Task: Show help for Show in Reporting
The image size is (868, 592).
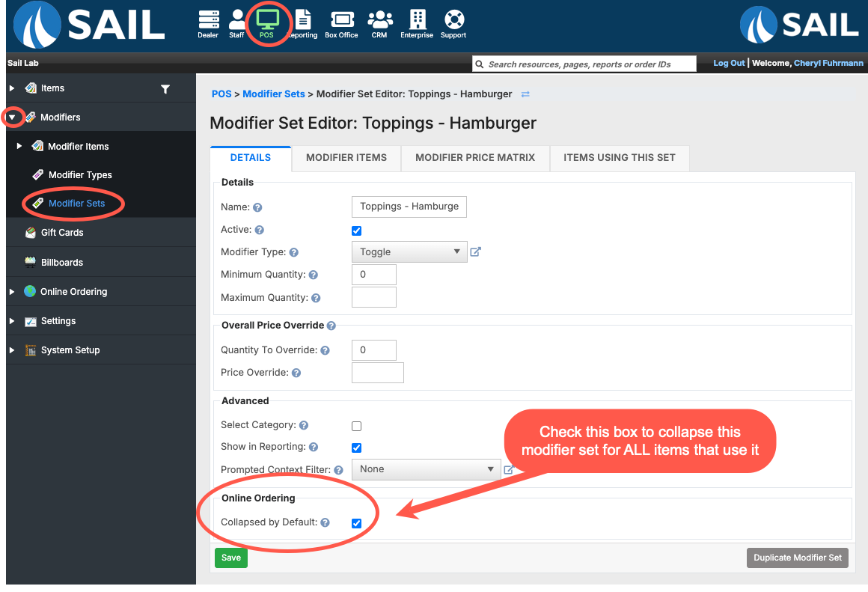Action: pos(314,447)
